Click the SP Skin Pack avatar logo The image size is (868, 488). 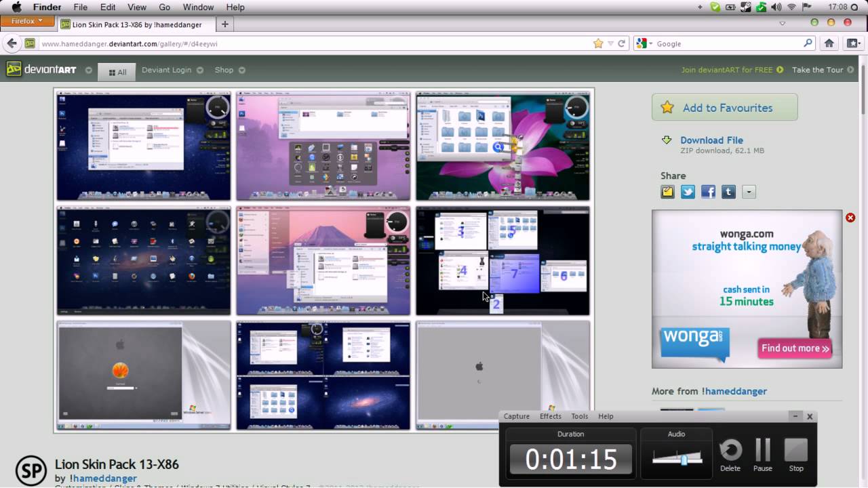coord(31,471)
